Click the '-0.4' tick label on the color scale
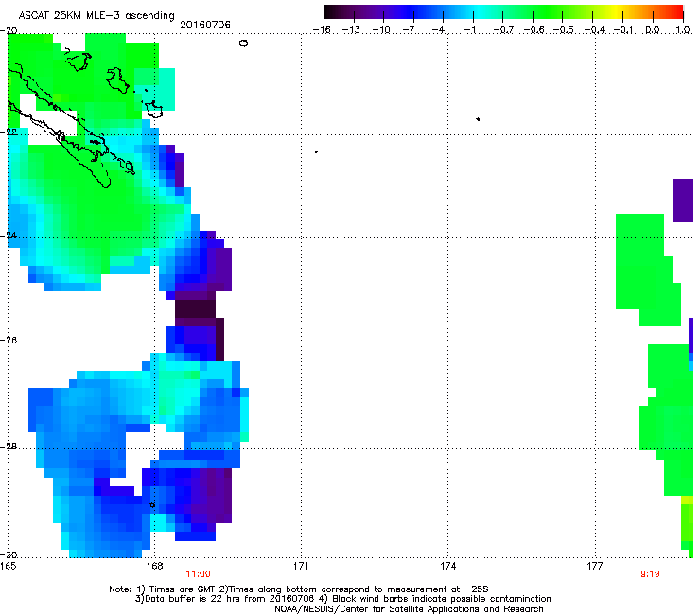This screenshot has height=615, width=700. point(595,30)
